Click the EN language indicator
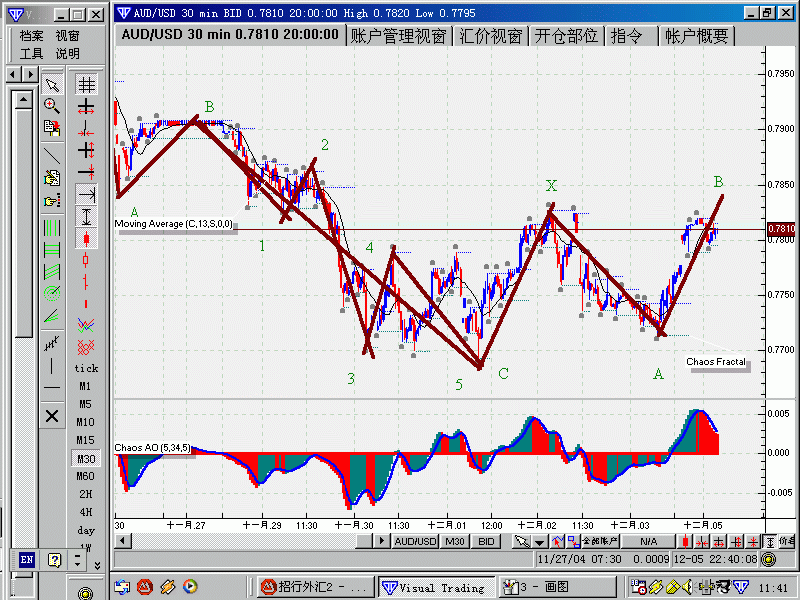The image size is (800, 600). (27, 560)
